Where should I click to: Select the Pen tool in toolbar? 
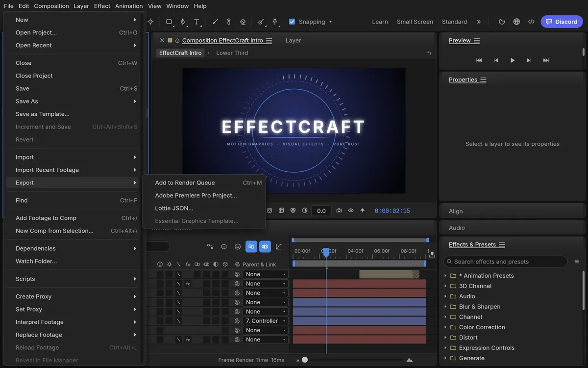[x=183, y=22]
